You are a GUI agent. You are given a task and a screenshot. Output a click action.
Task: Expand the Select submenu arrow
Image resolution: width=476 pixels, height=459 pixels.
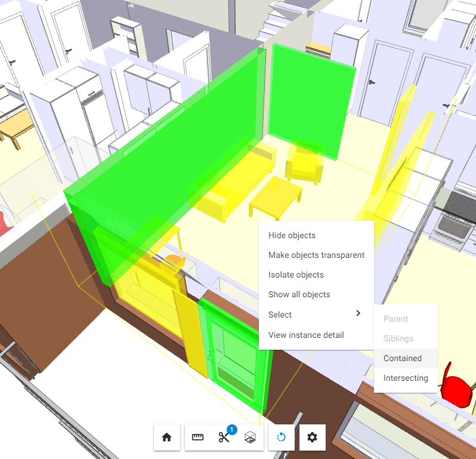pyautogui.click(x=358, y=313)
